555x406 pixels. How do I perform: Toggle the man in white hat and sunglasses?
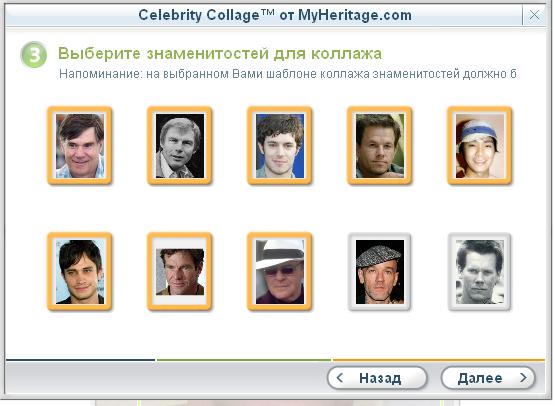(x=280, y=271)
